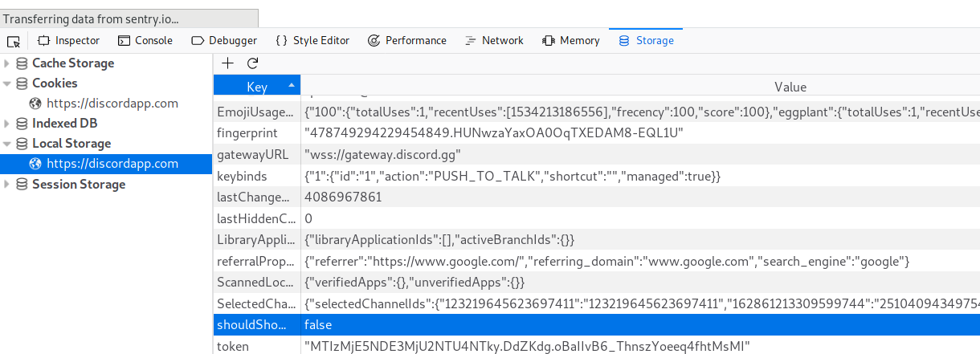The image size is (980, 354).
Task: Click the PUSH_TO_TALK keybinds value
Action: pos(512,176)
